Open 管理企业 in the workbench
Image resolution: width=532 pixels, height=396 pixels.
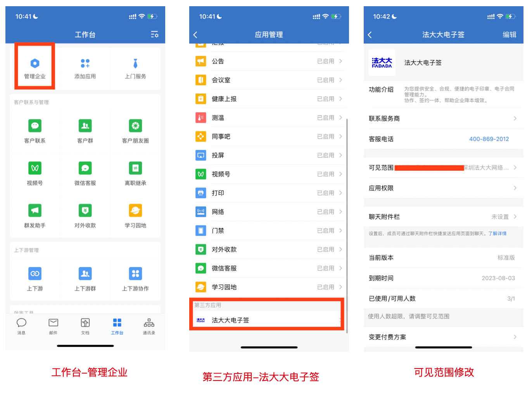pos(35,68)
